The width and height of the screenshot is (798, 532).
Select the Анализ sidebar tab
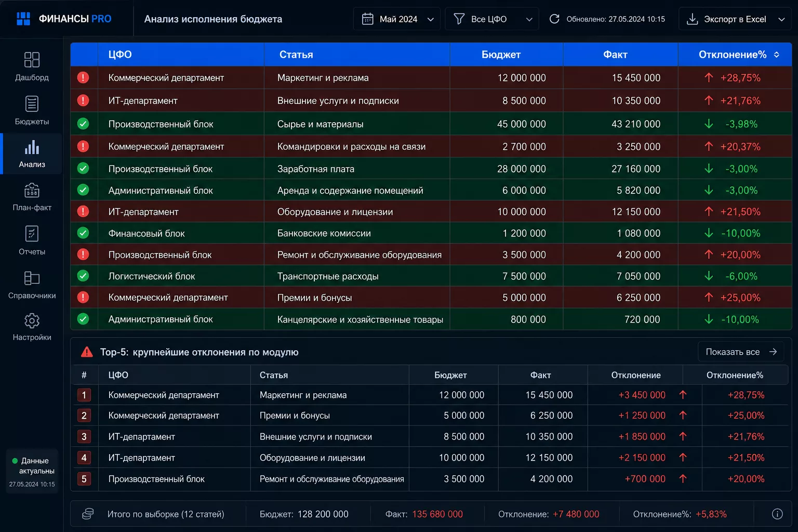click(32, 154)
